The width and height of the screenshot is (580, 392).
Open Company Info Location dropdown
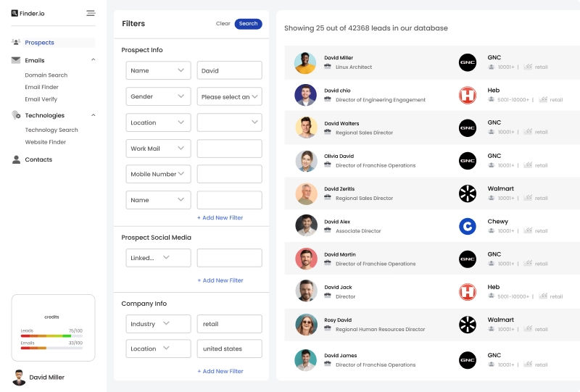click(x=158, y=349)
